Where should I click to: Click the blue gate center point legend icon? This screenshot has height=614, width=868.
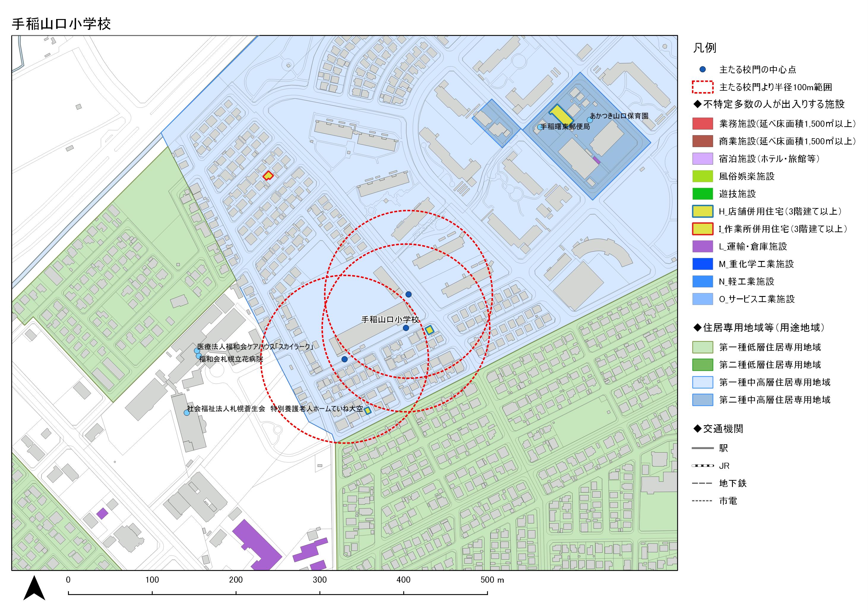click(x=702, y=69)
